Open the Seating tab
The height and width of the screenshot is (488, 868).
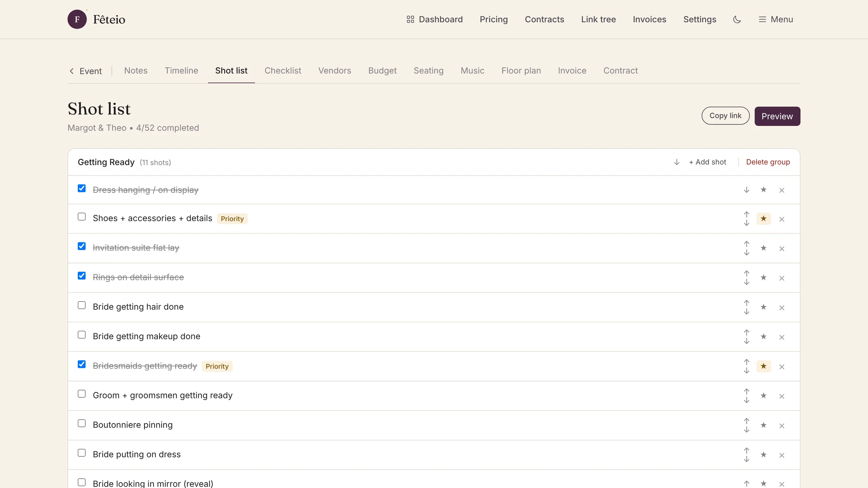428,70
